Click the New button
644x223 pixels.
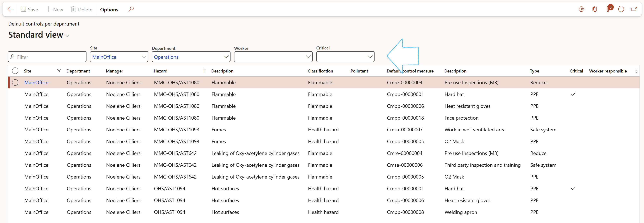tap(55, 9)
